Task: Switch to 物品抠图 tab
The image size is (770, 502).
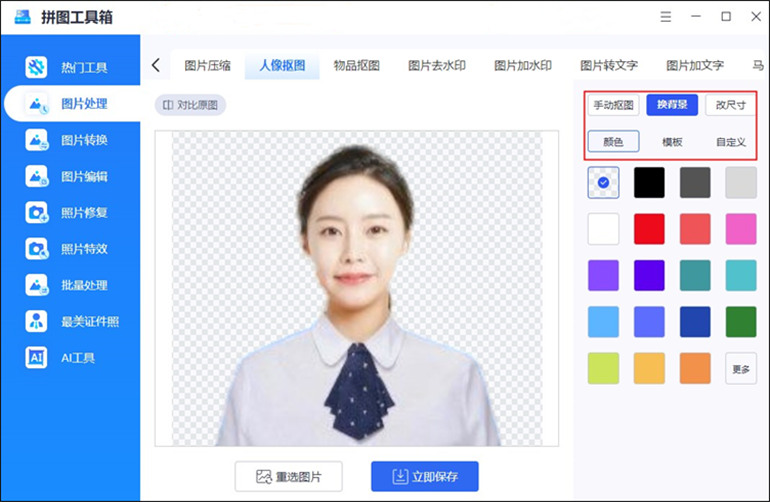Action: point(357,65)
